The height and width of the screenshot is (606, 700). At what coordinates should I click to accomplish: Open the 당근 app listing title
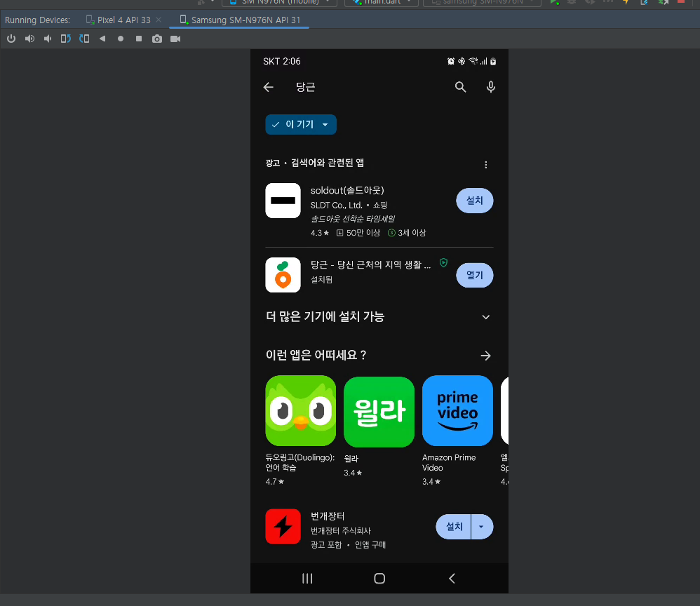point(370,265)
